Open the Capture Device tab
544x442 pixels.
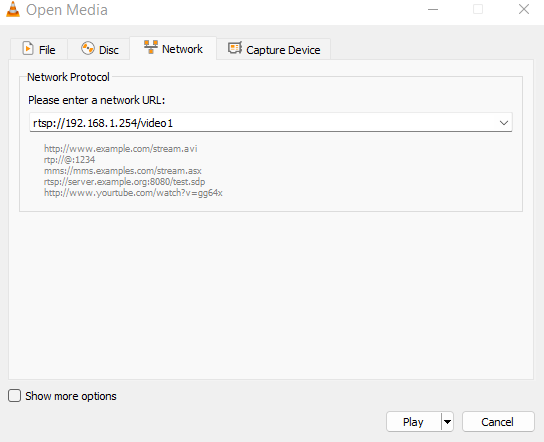274,49
